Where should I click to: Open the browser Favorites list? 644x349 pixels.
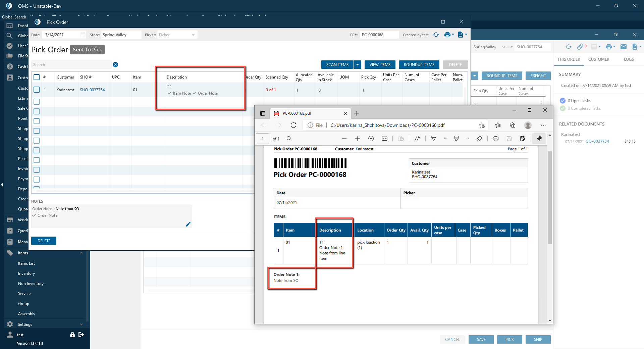498,125
